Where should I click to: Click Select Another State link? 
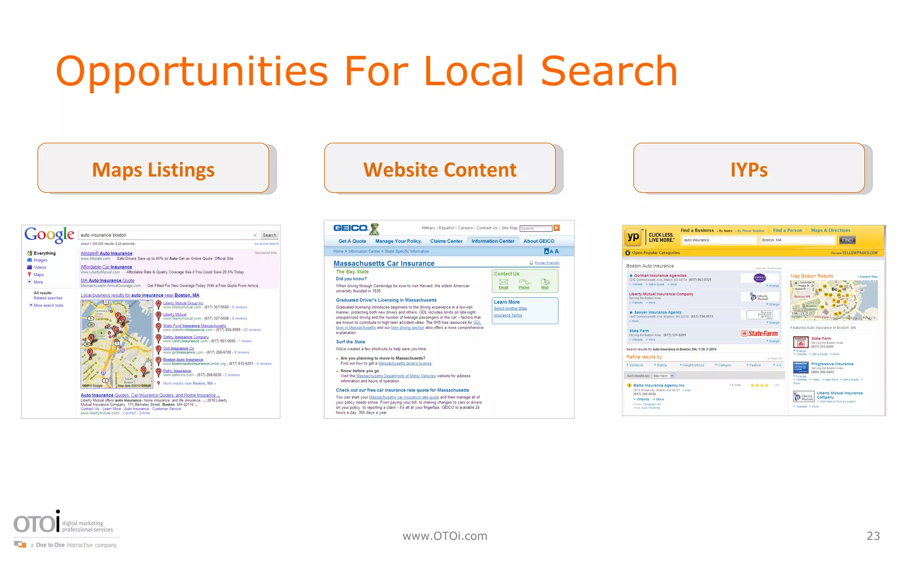[510, 309]
